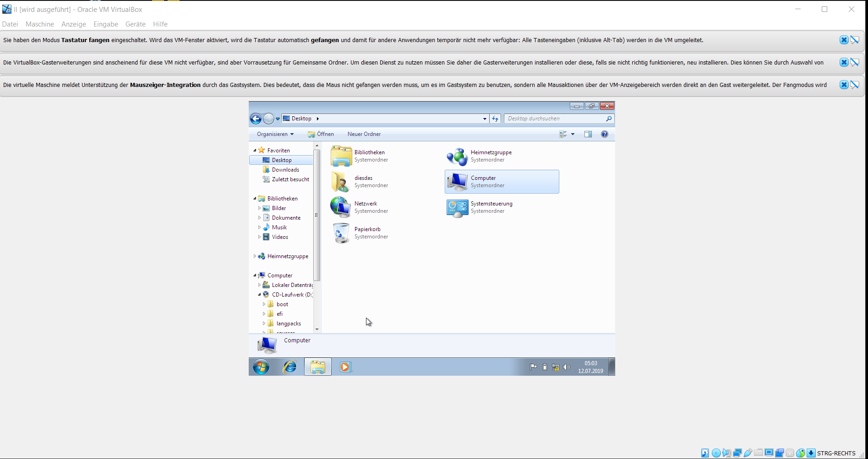Click the mouse integration status icon
This screenshot has height=459, width=868.
(801, 453)
